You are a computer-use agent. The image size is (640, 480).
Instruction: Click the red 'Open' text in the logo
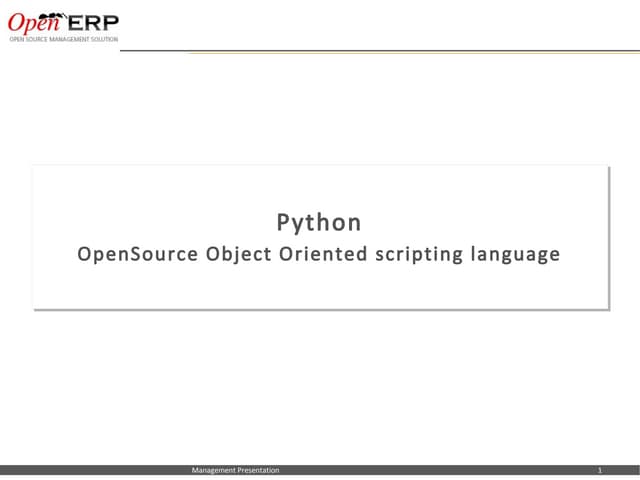tap(30, 23)
